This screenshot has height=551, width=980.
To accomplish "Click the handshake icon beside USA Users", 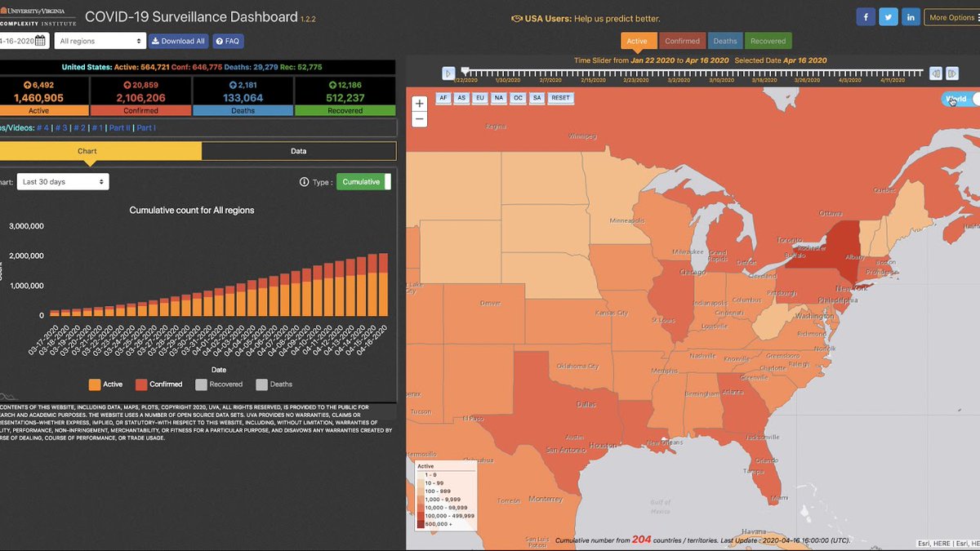I will coord(517,19).
